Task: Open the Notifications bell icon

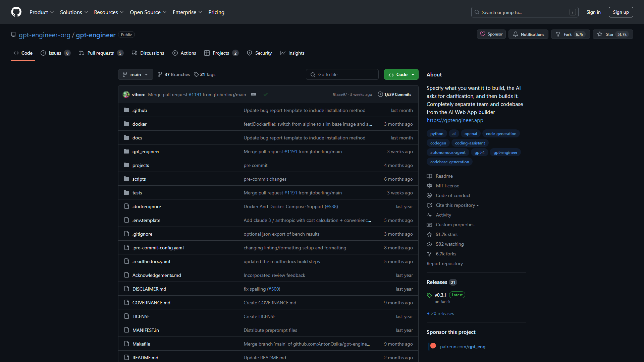Action: (x=516, y=34)
